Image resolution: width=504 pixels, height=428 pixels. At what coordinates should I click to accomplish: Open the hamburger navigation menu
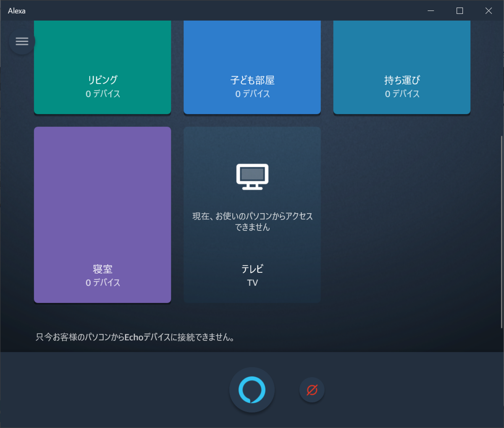pos(22,41)
